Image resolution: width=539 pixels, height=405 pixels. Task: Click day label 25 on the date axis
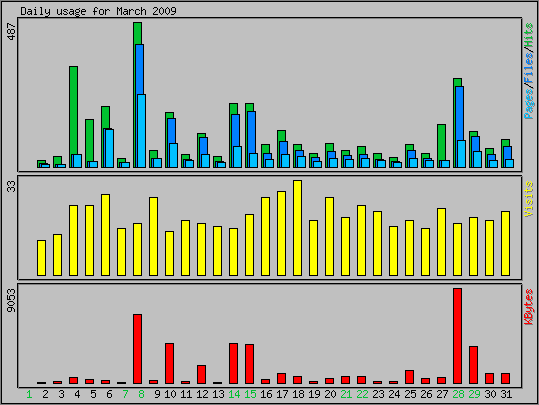point(410,394)
